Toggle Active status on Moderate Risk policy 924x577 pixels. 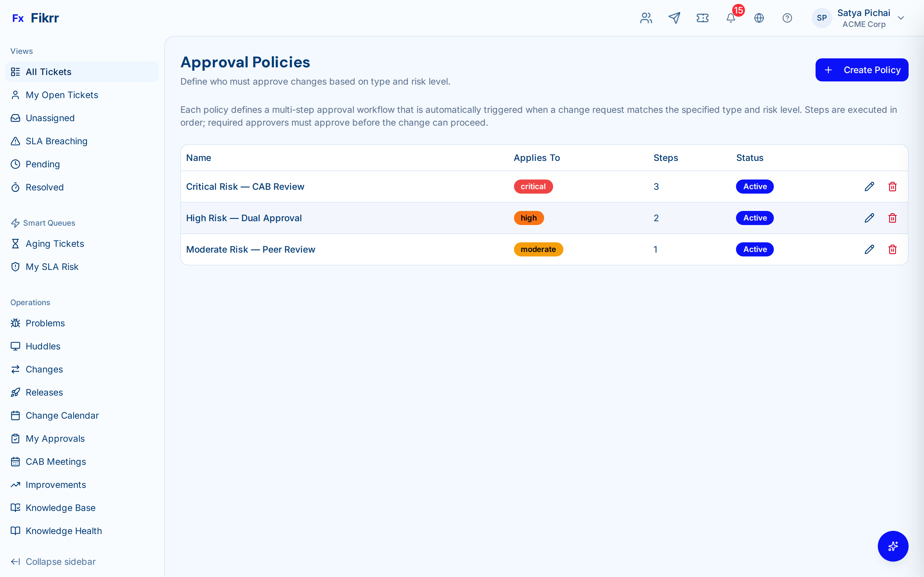754,249
